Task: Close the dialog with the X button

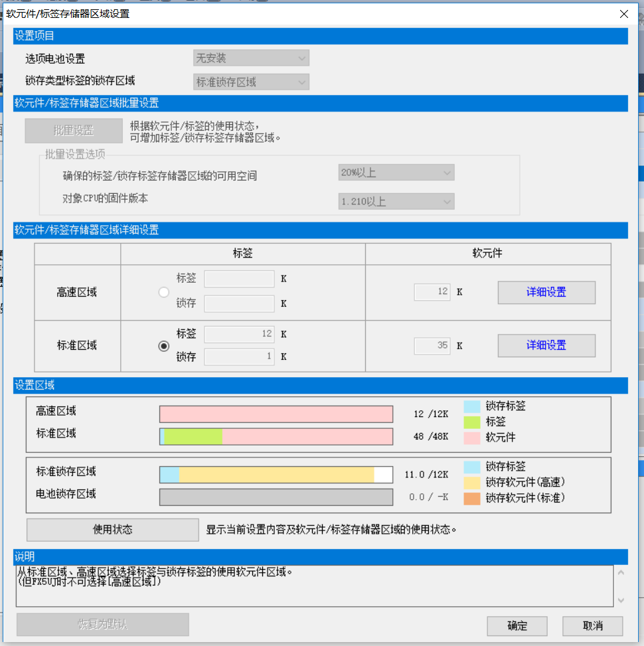Action: pos(623,14)
